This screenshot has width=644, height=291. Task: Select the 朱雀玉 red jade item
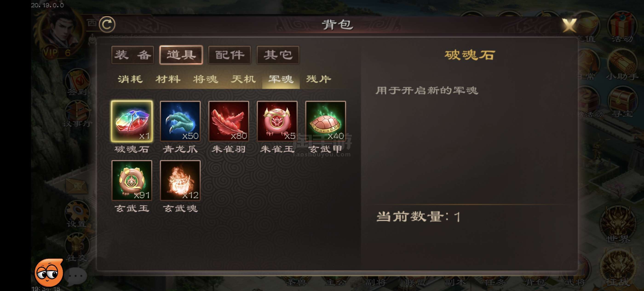point(277,121)
